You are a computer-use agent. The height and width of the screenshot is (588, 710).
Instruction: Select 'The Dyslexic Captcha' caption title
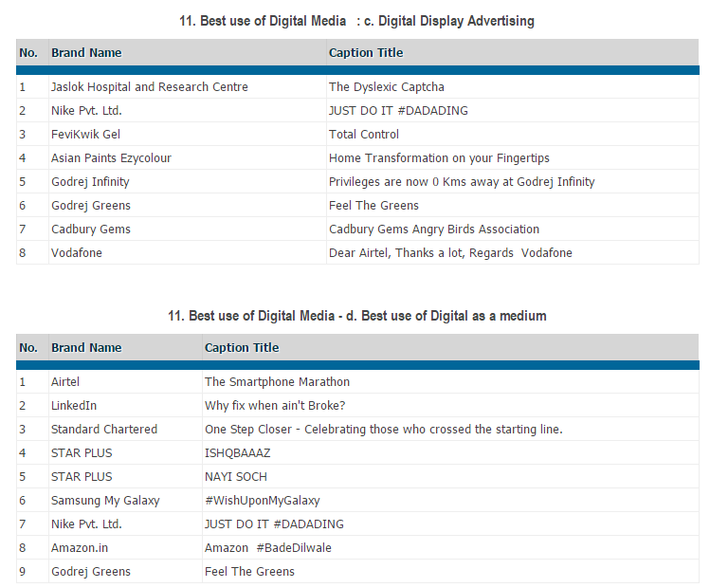point(386,87)
